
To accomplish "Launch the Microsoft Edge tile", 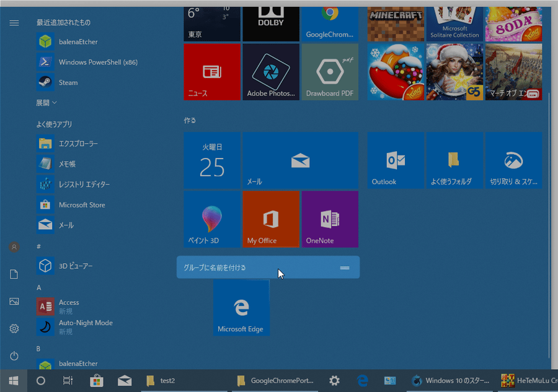I will [241, 308].
